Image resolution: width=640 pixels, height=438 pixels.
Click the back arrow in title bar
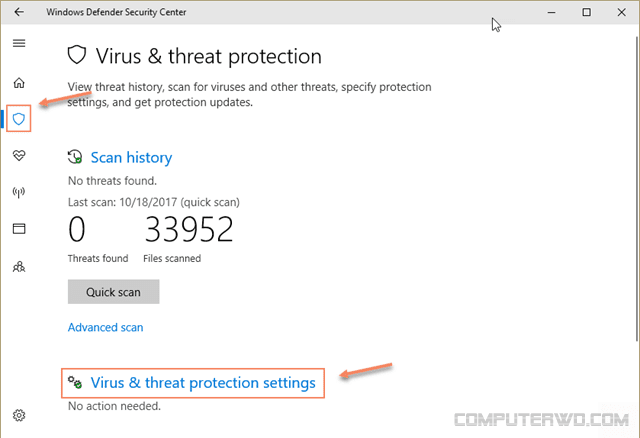point(19,12)
